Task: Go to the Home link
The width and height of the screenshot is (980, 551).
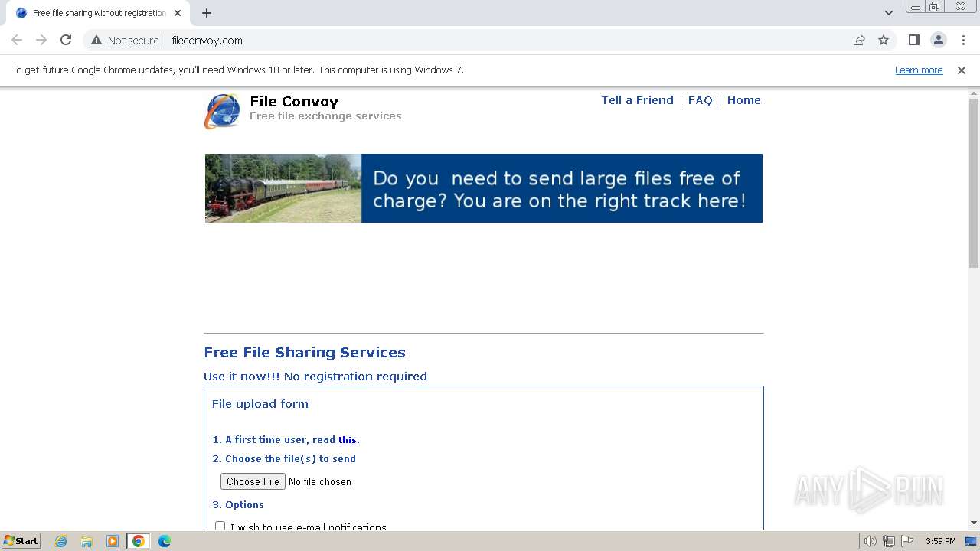Action: [743, 100]
